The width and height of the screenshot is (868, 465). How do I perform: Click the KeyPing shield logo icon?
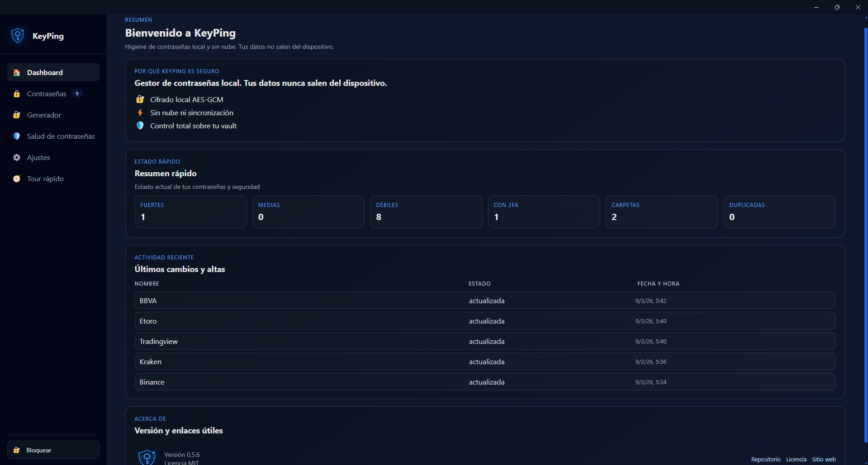[x=17, y=35]
